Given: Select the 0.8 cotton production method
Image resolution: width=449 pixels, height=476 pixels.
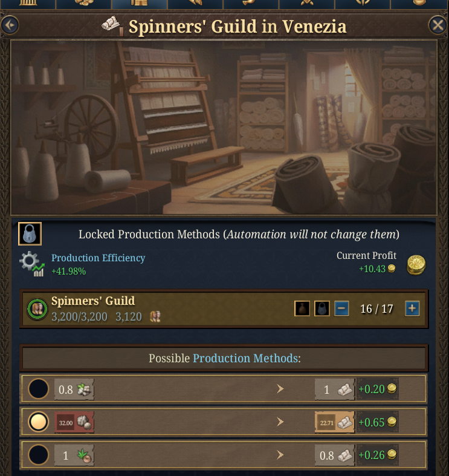Looking at the screenshot, I should tap(39, 389).
